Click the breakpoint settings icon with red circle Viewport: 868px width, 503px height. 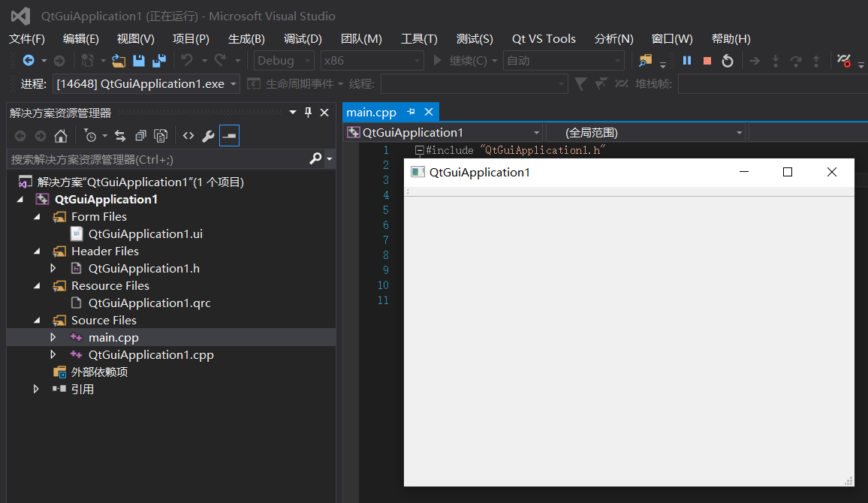(x=844, y=60)
